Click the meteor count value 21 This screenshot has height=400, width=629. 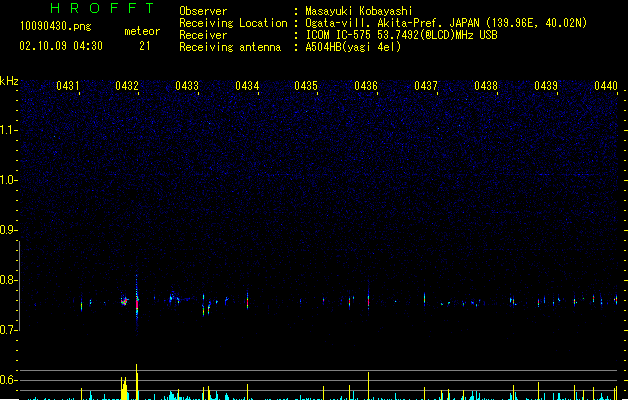(x=145, y=46)
